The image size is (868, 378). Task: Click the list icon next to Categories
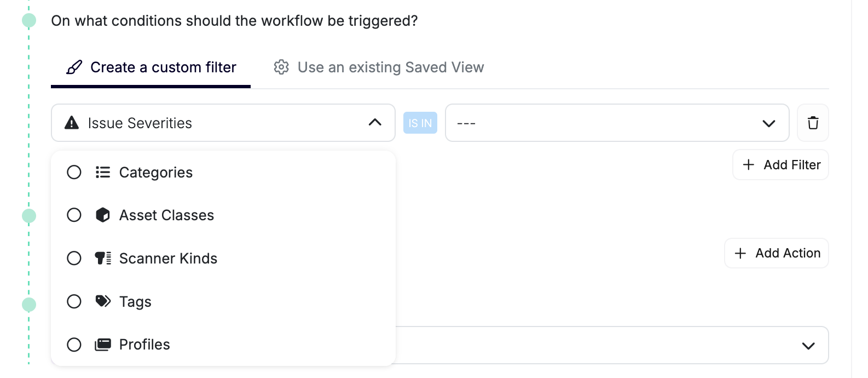pos(102,172)
